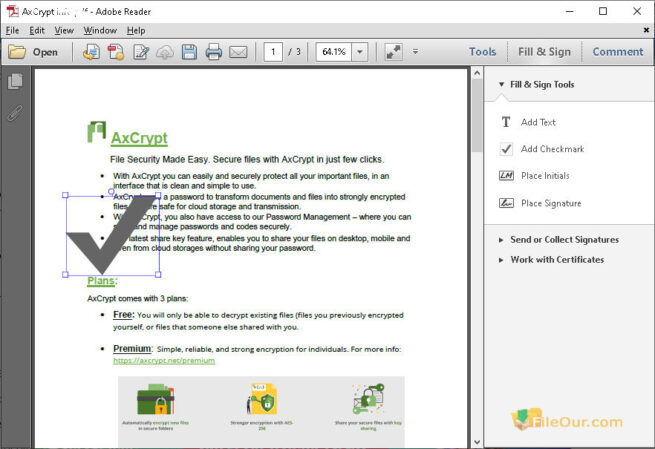This screenshot has height=449, width=655.
Task: Click the zoom value field 64.1%
Action: point(334,52)
